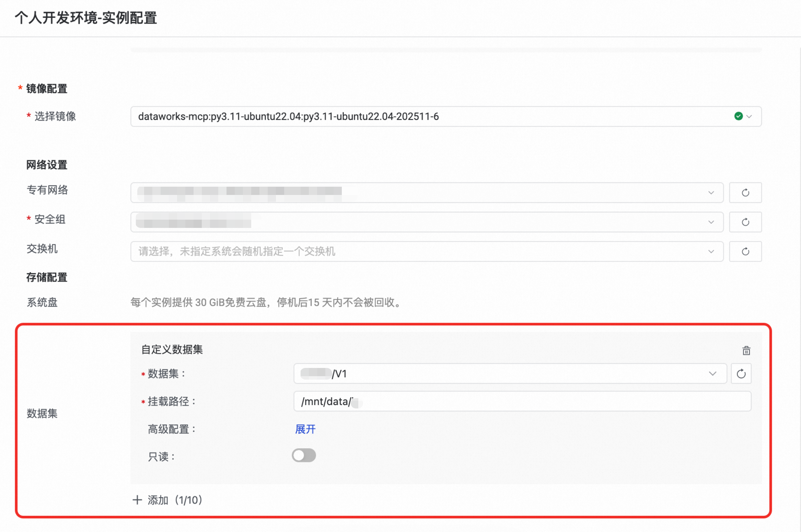Refresh the 数据集 dataset list
801x532 pixels.
tap(741, 373)
